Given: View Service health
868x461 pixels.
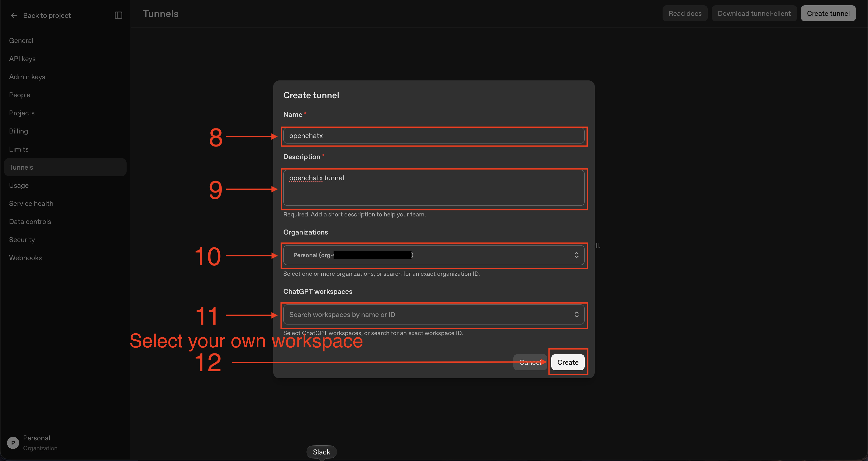Looking at the screenshot, I should [x=31, y=203].
